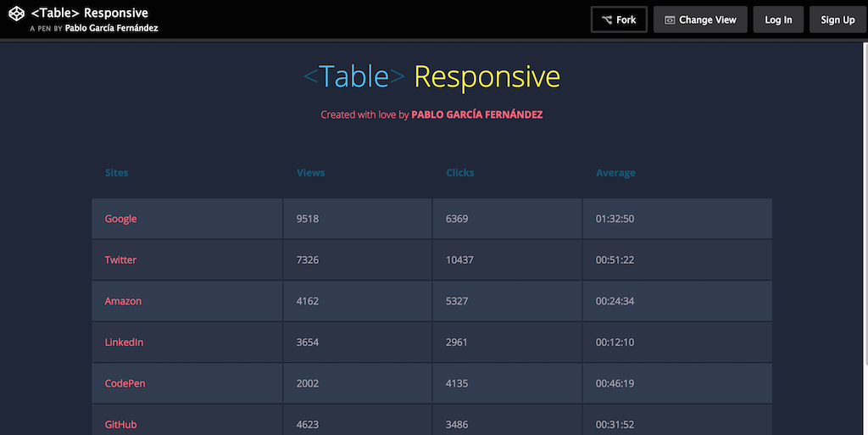Click the Sites column header
The image size is (868, 435).
point(117,173)
